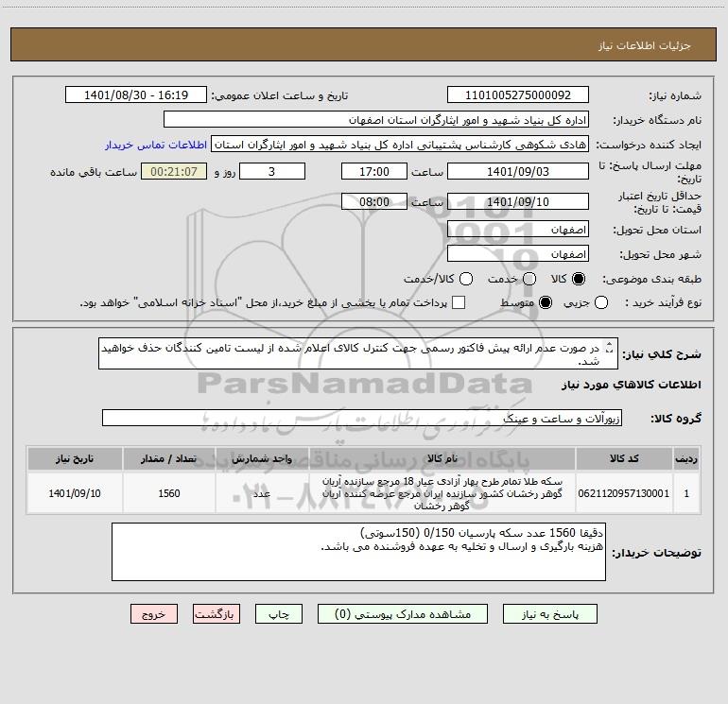Click the پاسخ به نیاز button
This screenshot has height=704, width=728.
click(x=549, y=614)
